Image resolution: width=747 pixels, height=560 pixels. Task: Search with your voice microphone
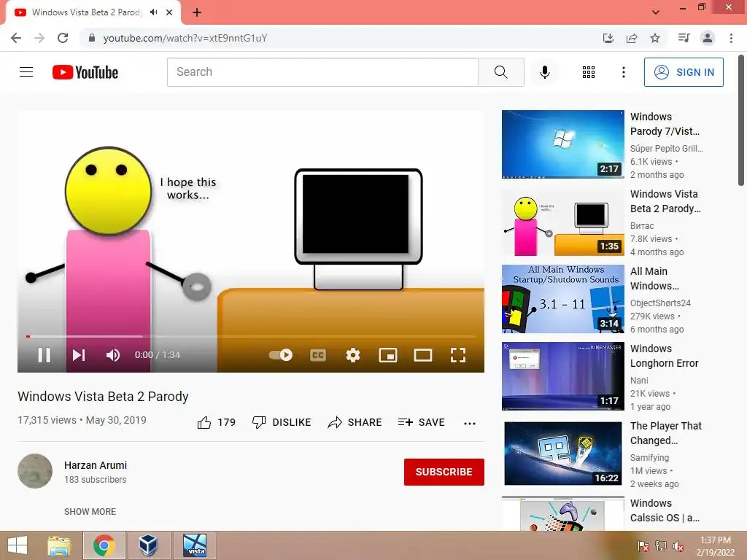[x=545, y=72]
